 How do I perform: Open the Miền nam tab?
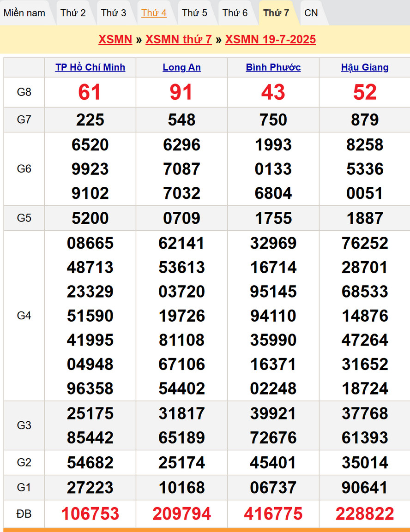[24, 13]
